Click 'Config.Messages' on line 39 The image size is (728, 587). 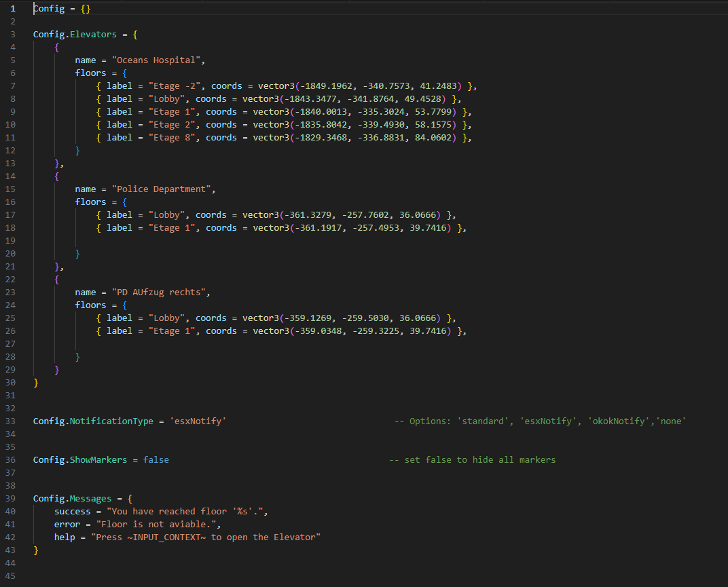click(72, 499)
